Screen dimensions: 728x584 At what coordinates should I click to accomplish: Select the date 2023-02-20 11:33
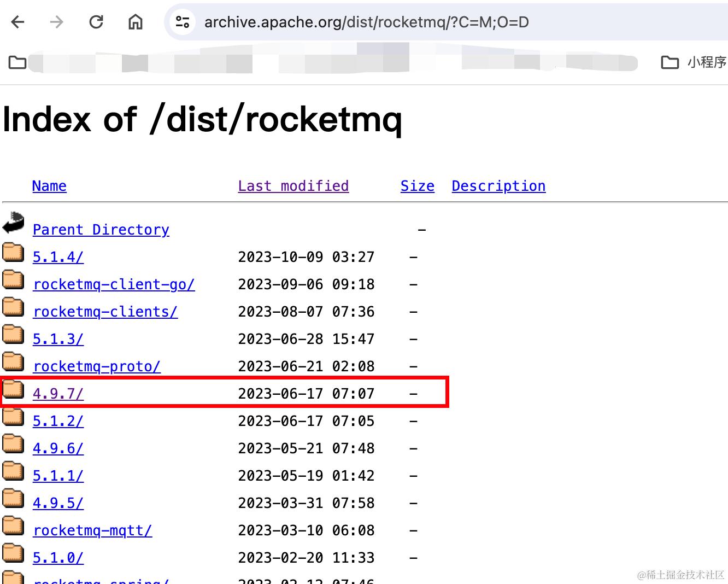306,558
